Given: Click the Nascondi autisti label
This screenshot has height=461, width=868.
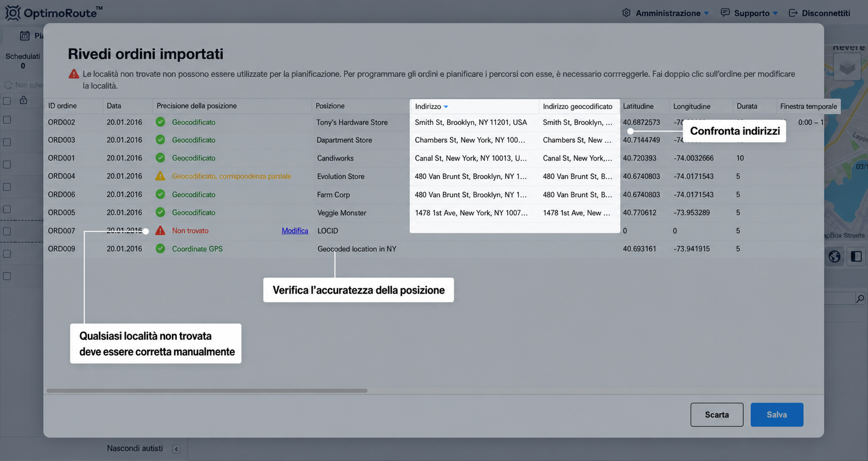Looking at the screenshot, I should click(x=135, y=449).
